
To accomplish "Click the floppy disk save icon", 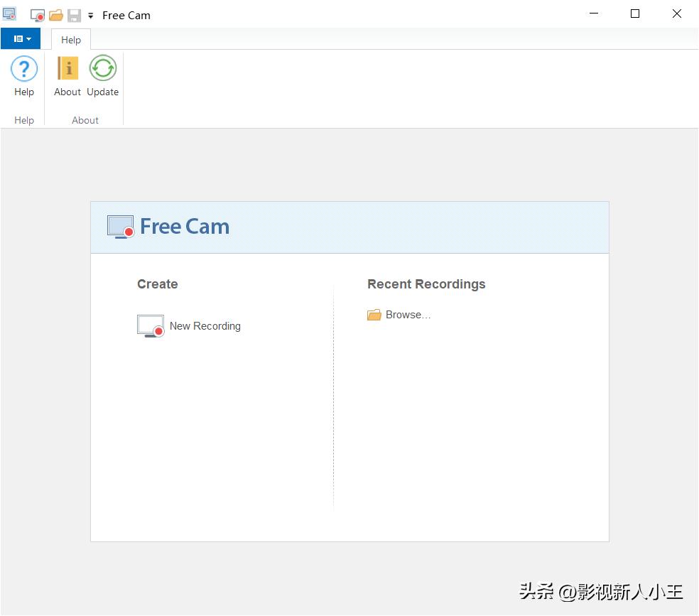I will (74, 16).
